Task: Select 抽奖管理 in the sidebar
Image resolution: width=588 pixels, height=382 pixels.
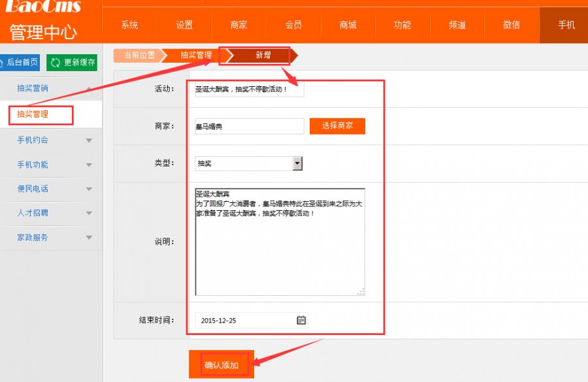Action: [x=51, y=114]
